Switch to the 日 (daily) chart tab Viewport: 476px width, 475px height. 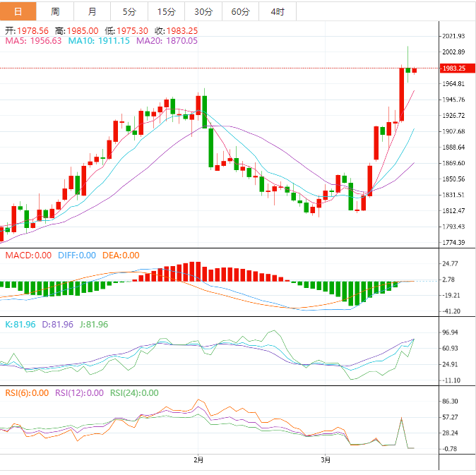[x=18, y=12]
